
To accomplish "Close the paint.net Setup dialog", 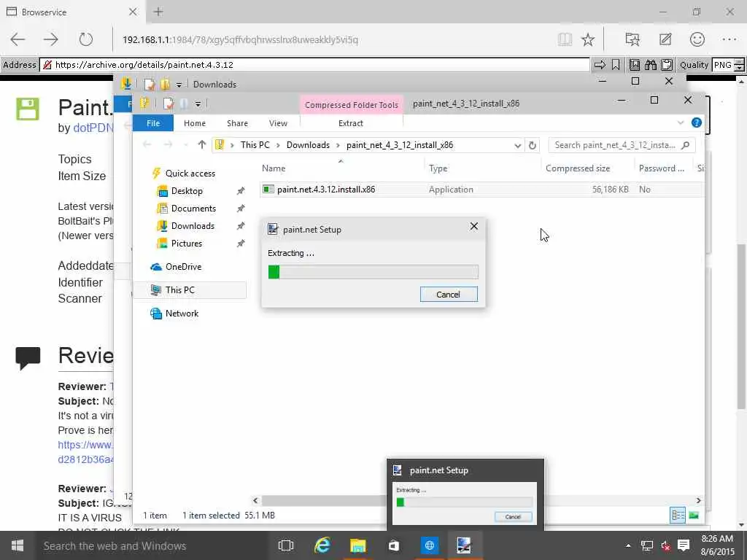I will coord(473,226).
